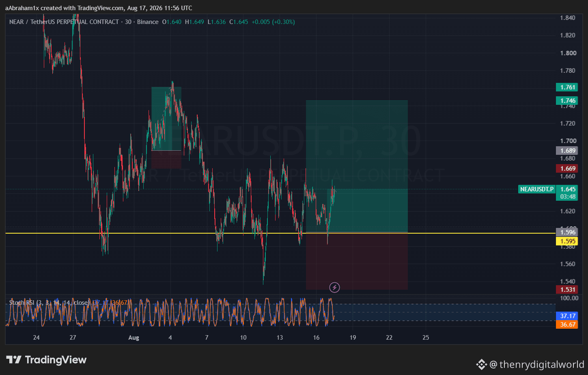Click the 24 date label on time axis

click(x=37, y=338)
